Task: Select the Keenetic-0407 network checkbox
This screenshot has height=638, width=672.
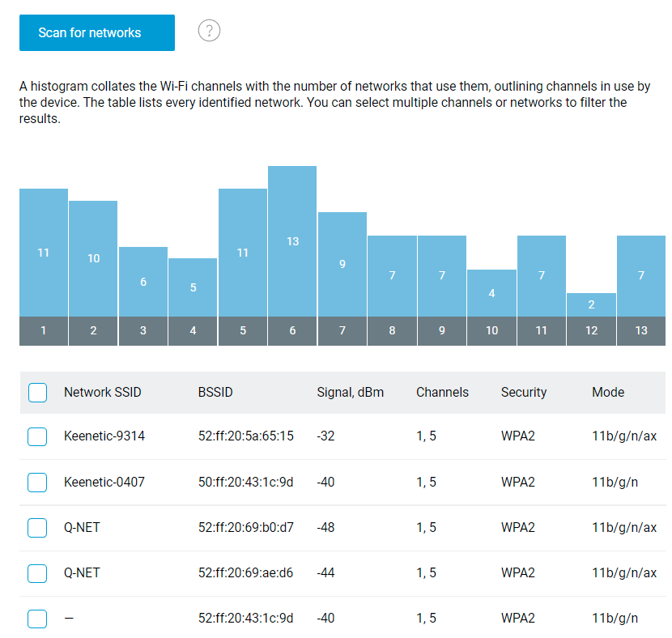Action: (37, 483)
